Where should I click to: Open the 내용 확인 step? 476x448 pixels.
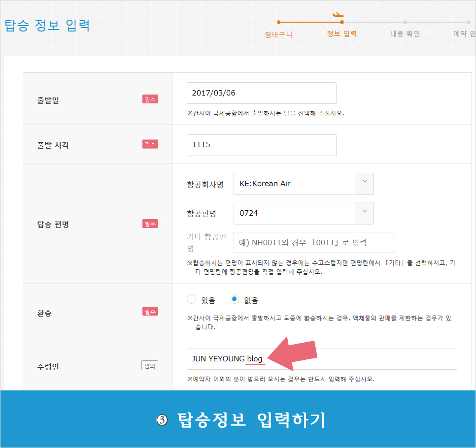click(x=405, y=34)
